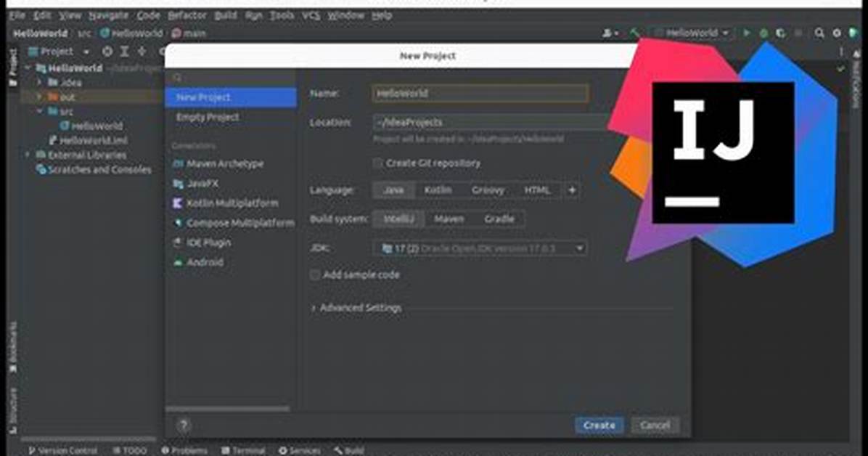
Task: Run HelloWorld with the green play icon
Action: 747,33
